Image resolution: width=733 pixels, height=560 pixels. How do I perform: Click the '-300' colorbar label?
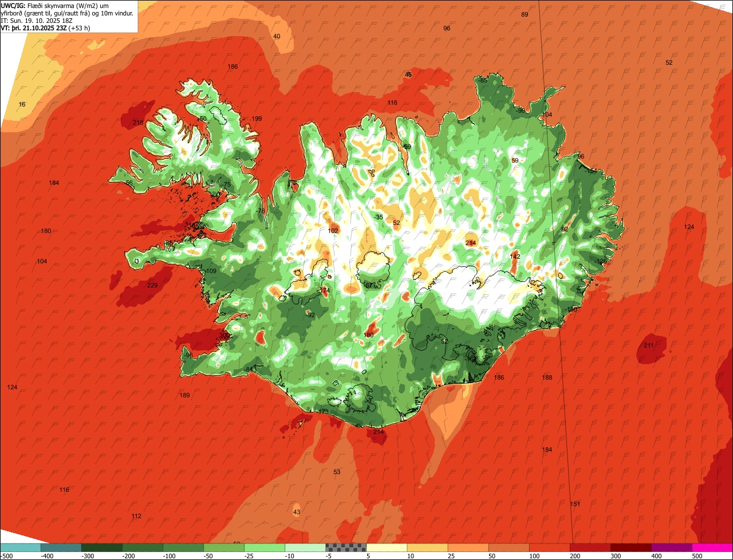[88, 556]
